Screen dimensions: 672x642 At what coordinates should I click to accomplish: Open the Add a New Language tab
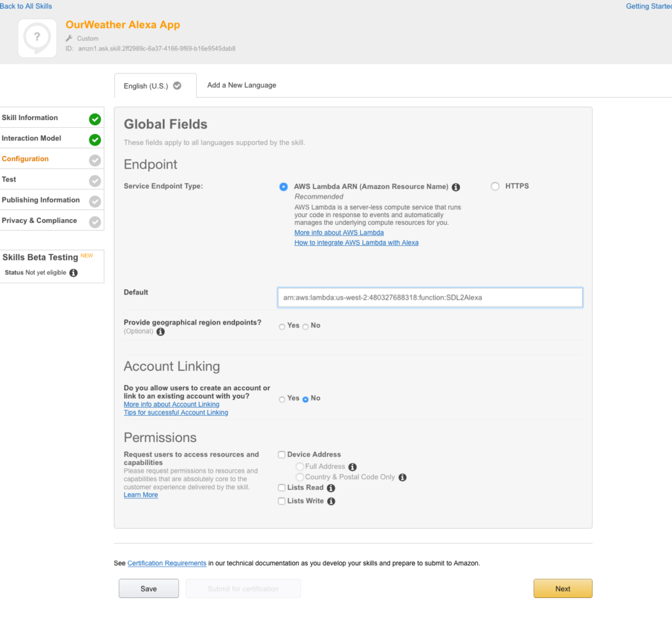coord(241,85)
